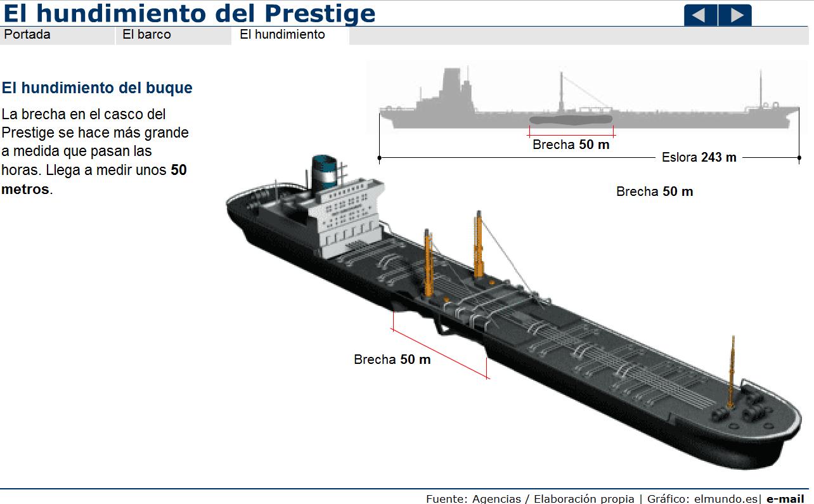Click the standalone 'Brecha 50 m' text below Eslora
The image size is (814, 504).
(x=654, y=191)
